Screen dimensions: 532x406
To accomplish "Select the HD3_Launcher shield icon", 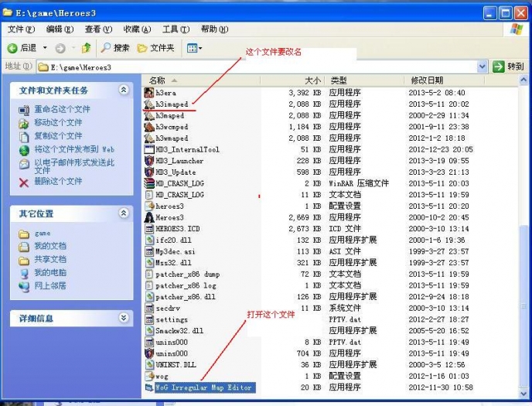I will click(x=149, y=161).
